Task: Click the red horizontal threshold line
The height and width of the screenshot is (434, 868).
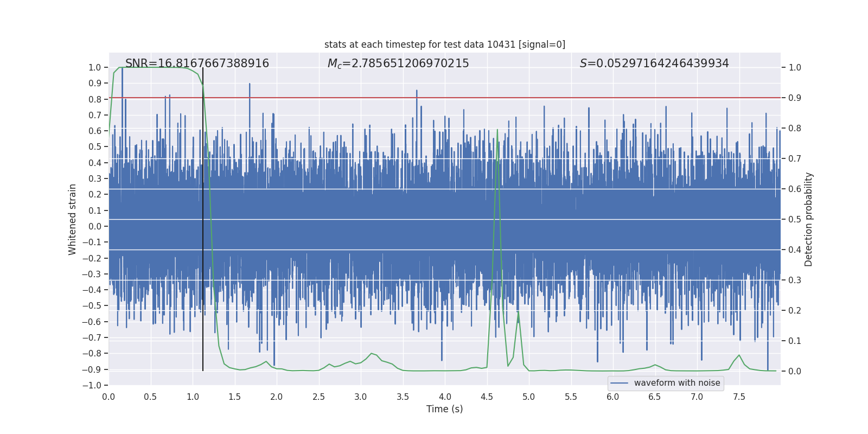Action: 434,98
